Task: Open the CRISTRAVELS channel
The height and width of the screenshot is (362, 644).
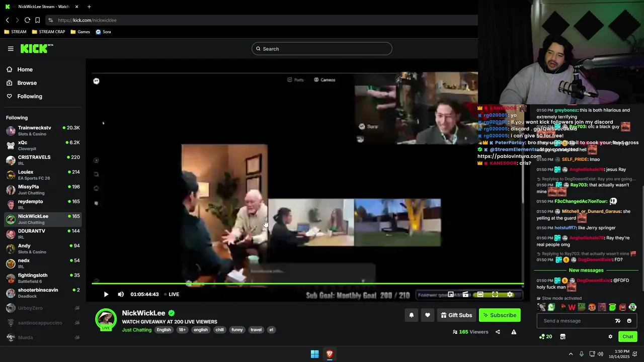Action: click(43, 160)
